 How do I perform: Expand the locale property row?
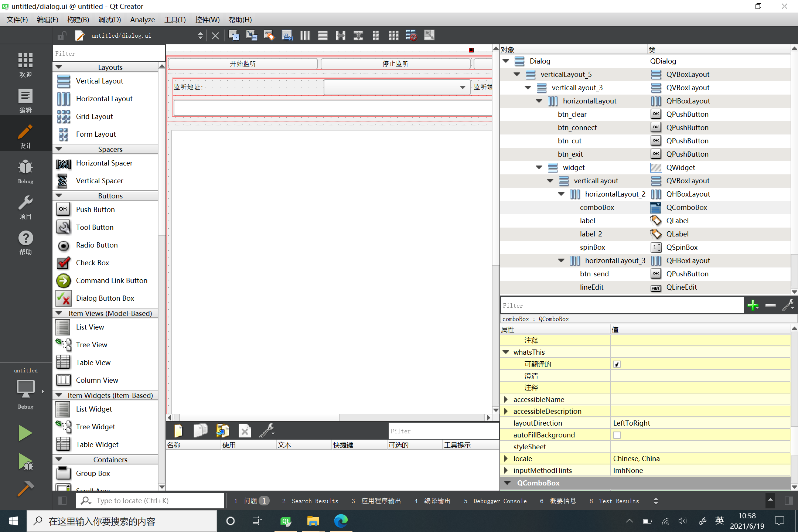(506, 458)
